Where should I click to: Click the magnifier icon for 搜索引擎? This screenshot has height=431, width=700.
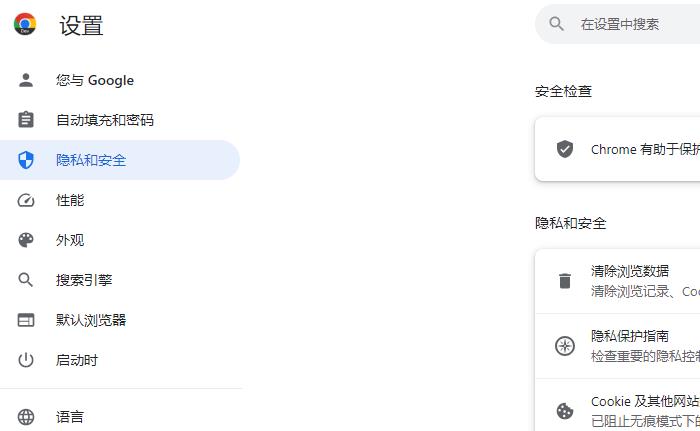26,280
